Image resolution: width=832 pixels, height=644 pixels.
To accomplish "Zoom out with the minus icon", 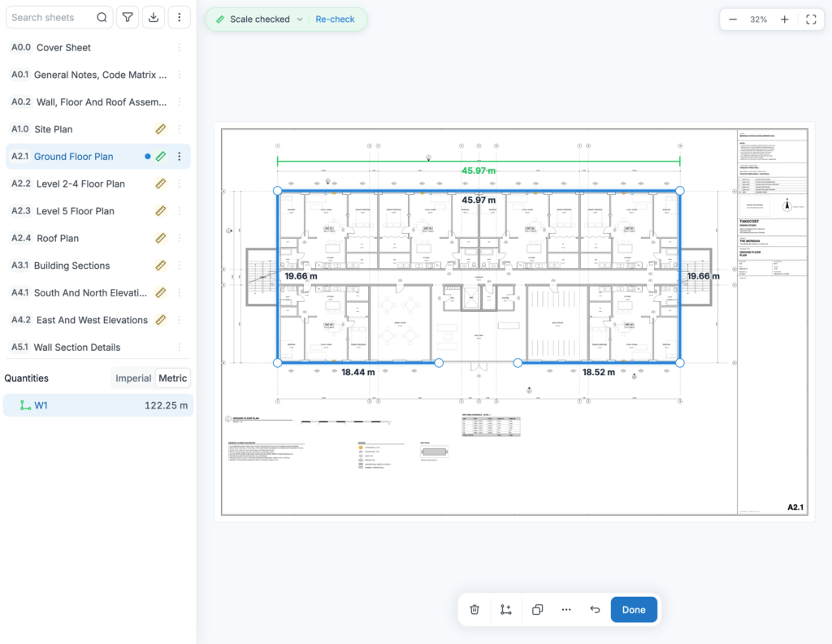I will click(733, 19).
